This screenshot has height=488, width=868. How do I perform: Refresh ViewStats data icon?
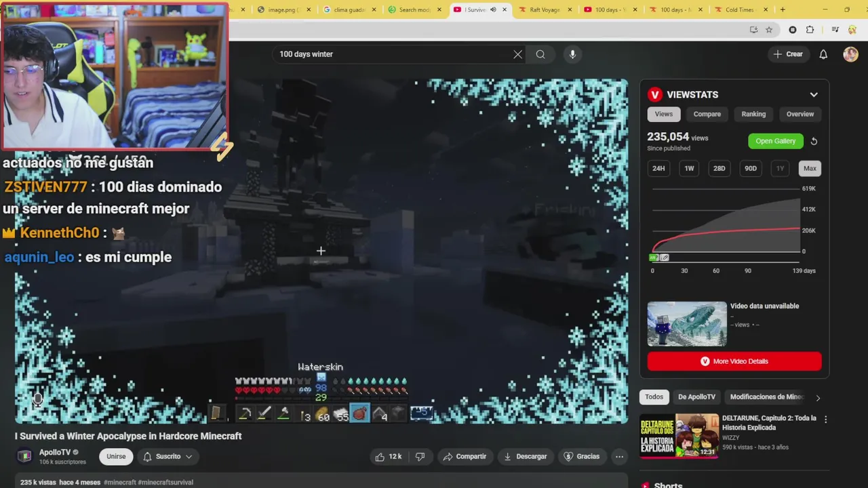(814, 141)
